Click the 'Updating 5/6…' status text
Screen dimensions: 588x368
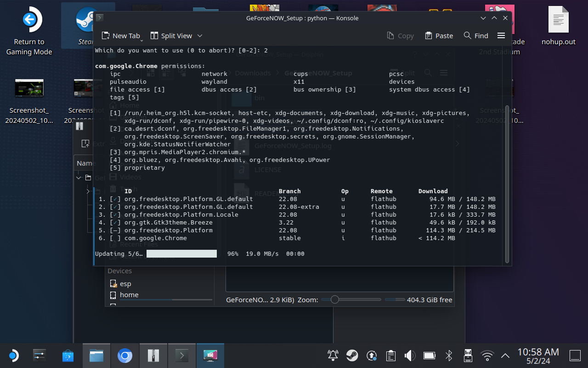(119, 254)
